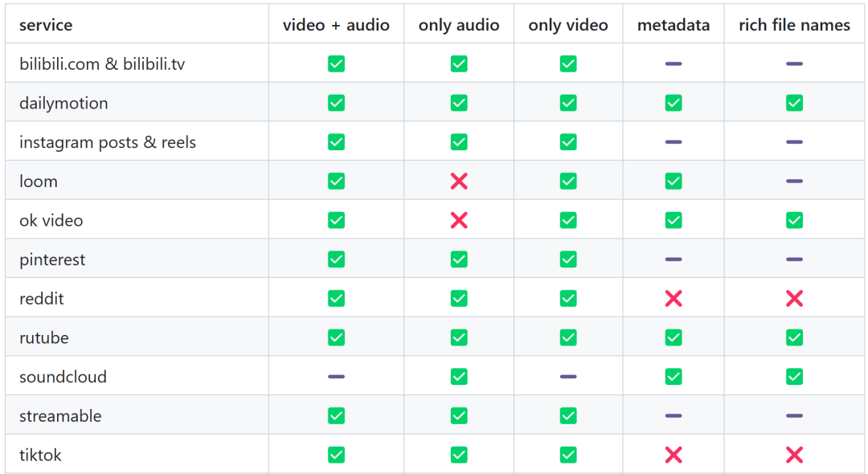Click the 'only audio' column header
Screen dimensions: 868x474
[459, 25]
